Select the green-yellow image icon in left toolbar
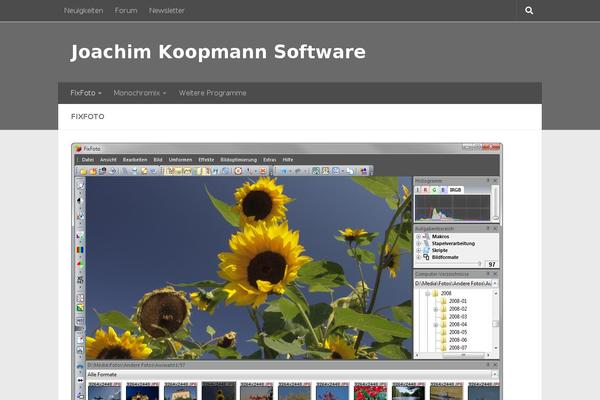 80,308
